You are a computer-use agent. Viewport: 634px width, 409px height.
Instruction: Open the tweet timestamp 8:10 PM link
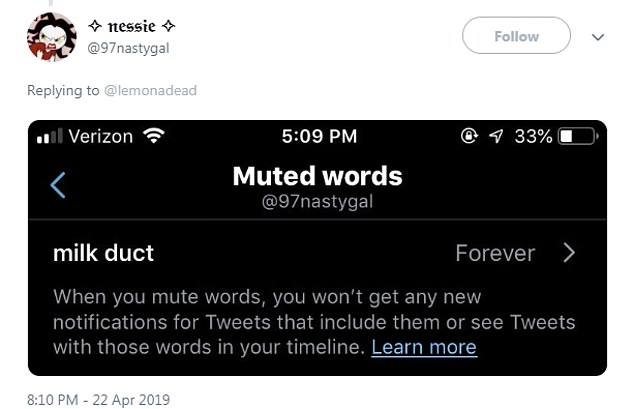[x=99, y=399]
